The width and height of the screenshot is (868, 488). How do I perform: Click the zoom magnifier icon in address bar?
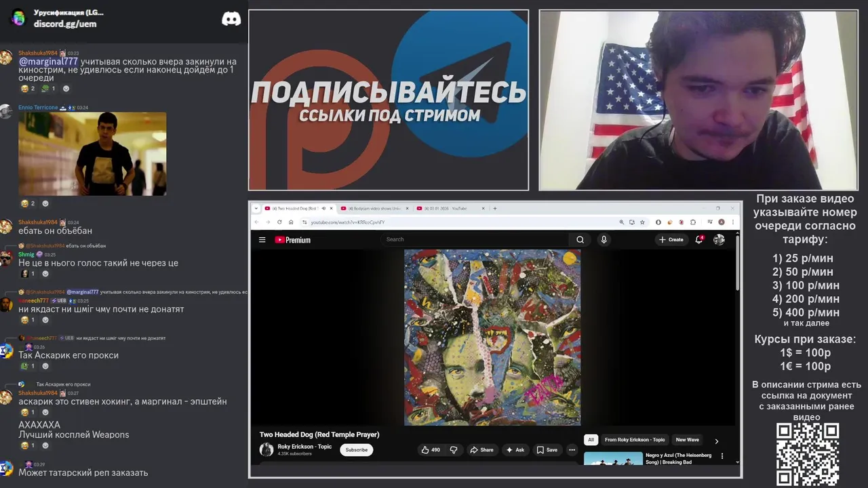click(x=621, y=222)
